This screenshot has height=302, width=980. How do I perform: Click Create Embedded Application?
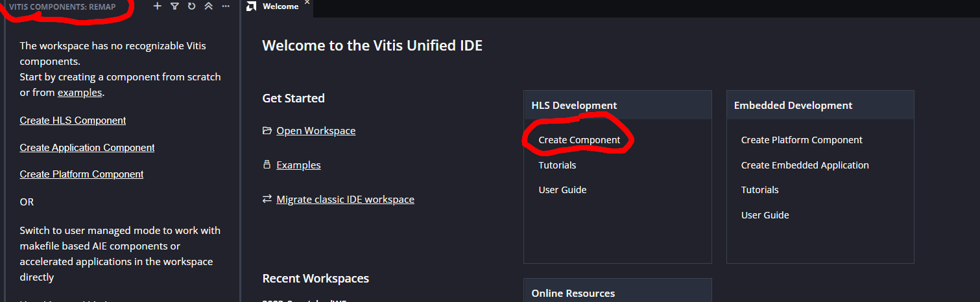click(x=805, y=165)
